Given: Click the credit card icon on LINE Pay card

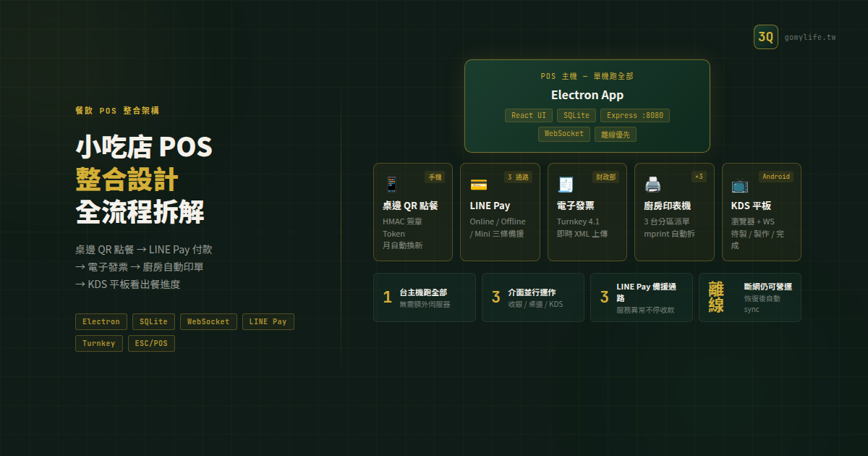Looking at the screenshot, I should tap(478, 185).
